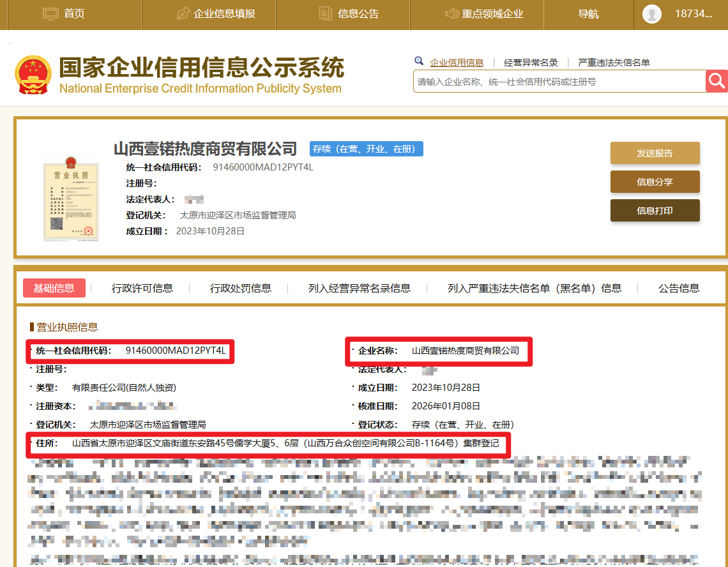
Task: Click the speaker icon beside 重点领域企业
Action: [452, 13]
